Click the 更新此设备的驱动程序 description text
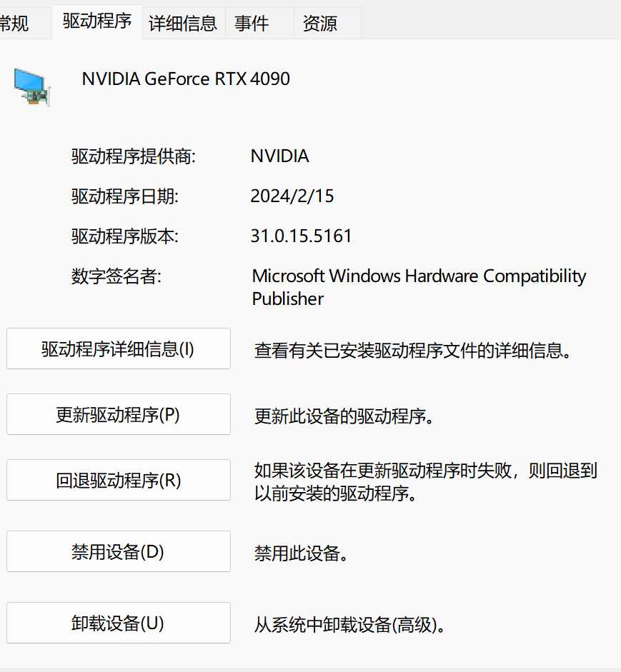621x672 pixels. (x=344, y=416)
